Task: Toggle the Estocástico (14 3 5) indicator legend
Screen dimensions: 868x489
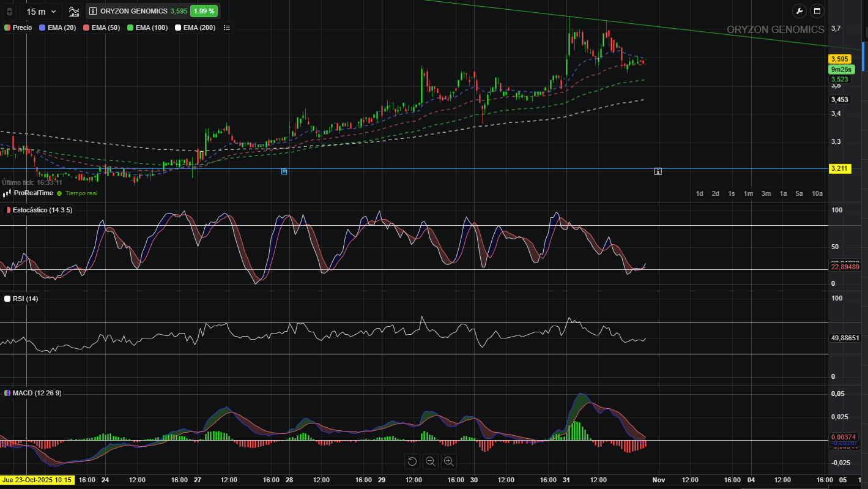Action: pos(39,210)
